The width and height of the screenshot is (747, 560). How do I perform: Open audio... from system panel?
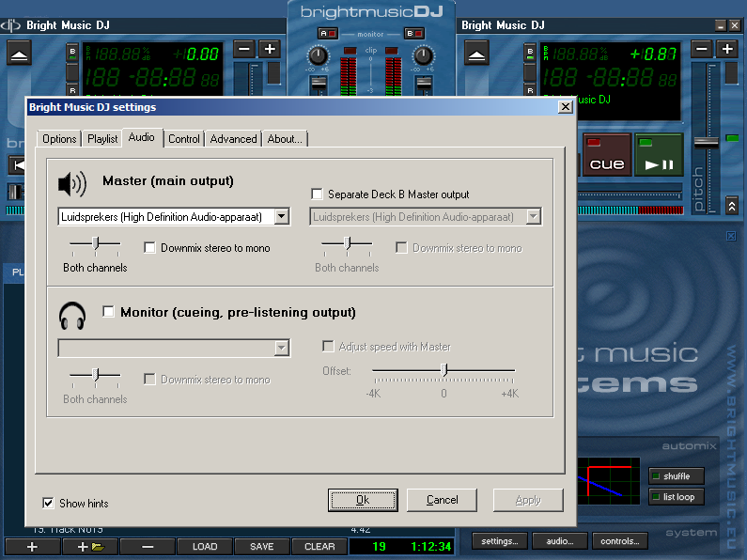pos(560,541)
